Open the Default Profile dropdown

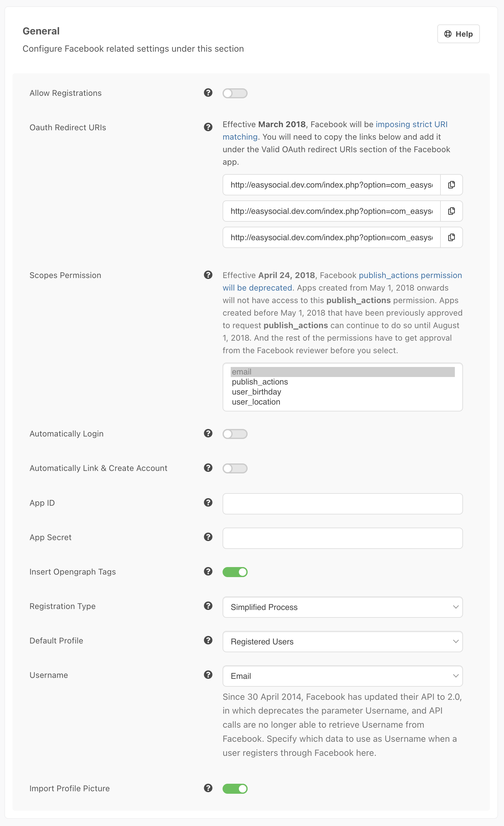point(342,642)
